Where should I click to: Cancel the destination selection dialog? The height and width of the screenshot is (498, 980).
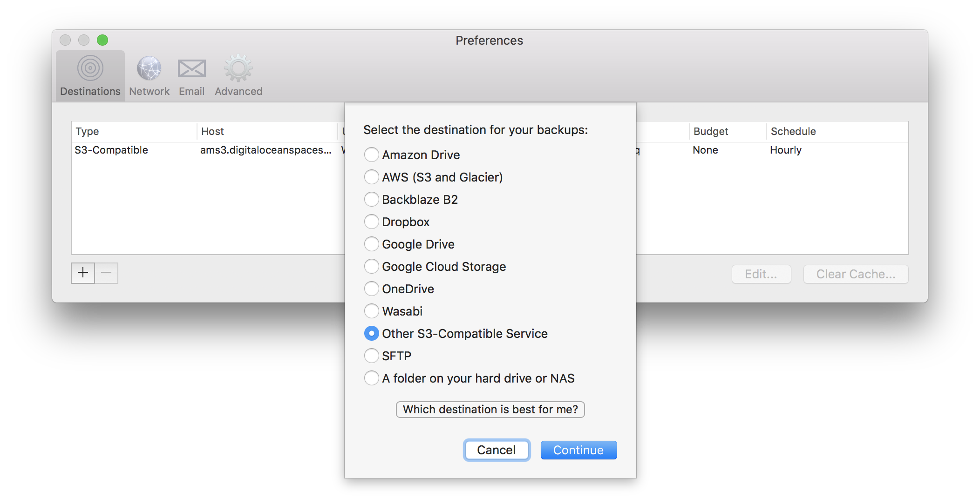[x=497, y=450]
